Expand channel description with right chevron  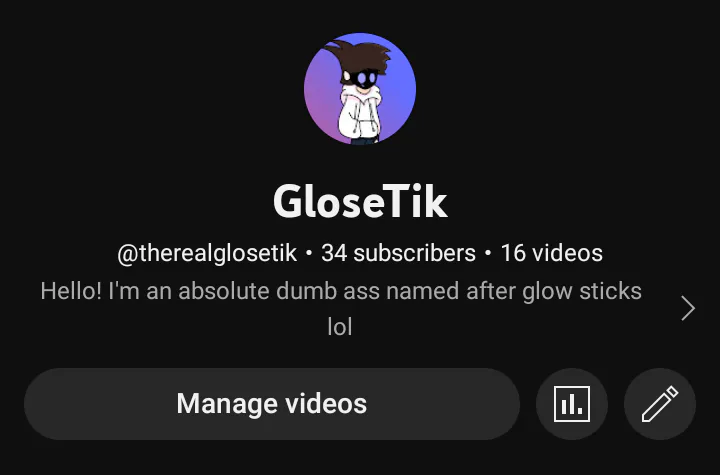coord(688,308)
